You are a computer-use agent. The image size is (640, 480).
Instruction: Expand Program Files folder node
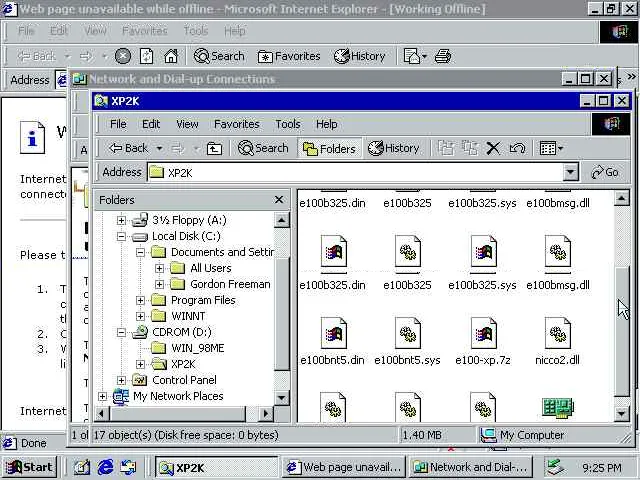click(140, 300)
